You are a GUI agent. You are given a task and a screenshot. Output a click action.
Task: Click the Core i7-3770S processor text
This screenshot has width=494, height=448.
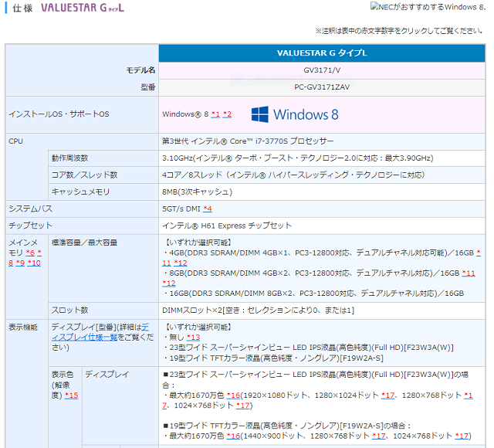pos(248,141)
